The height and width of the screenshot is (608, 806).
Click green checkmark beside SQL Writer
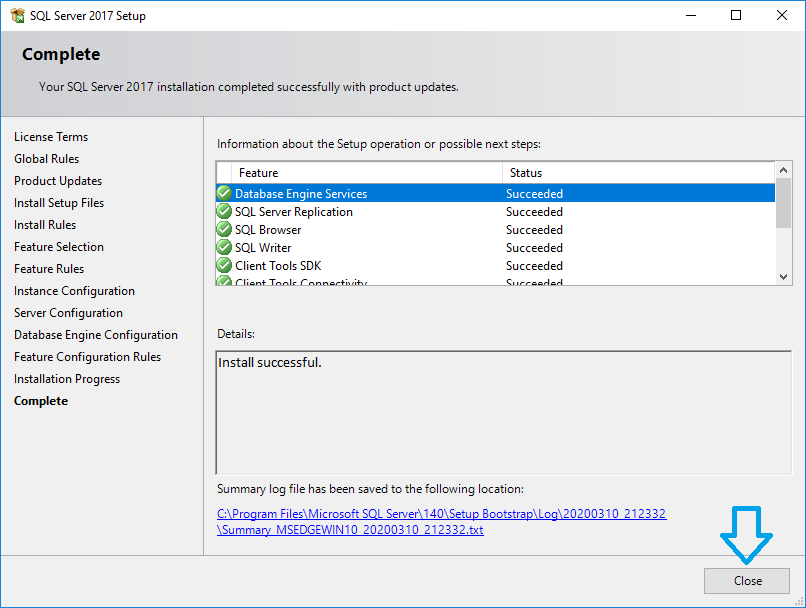(x=224, y=248)
